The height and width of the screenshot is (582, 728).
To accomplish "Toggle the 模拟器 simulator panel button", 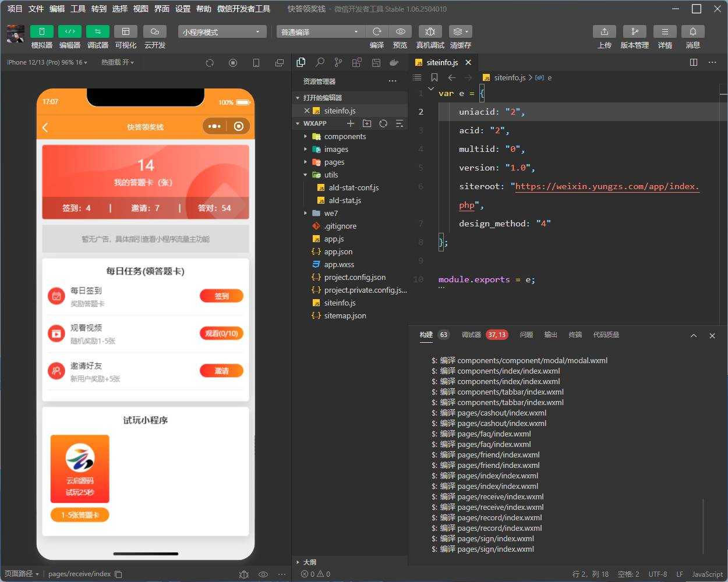I will (42, 31).
